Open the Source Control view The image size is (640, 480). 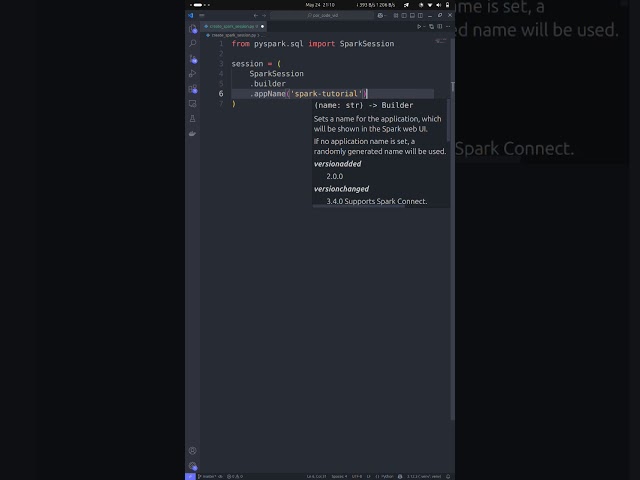(193, 58)
